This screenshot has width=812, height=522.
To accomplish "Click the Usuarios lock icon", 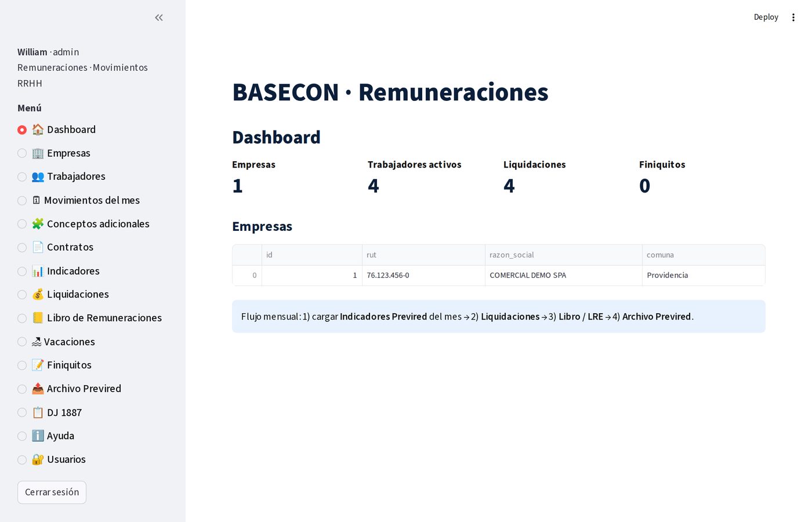I will tap(38, 459).
